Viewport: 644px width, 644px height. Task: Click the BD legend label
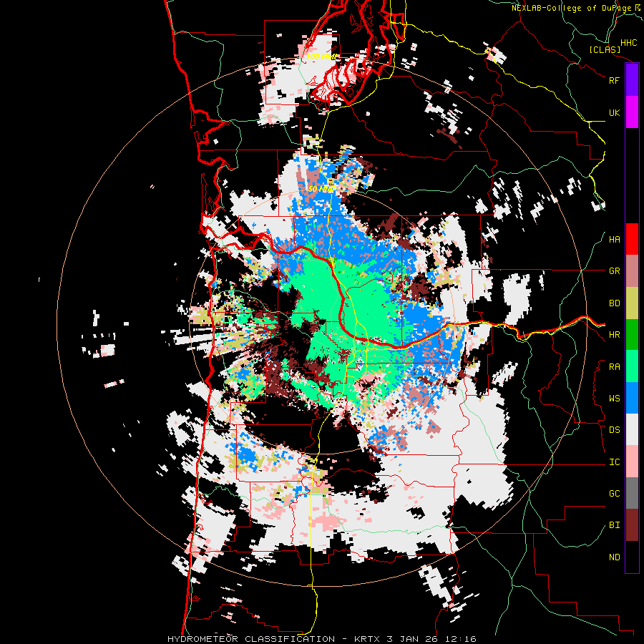pos(614,303)
